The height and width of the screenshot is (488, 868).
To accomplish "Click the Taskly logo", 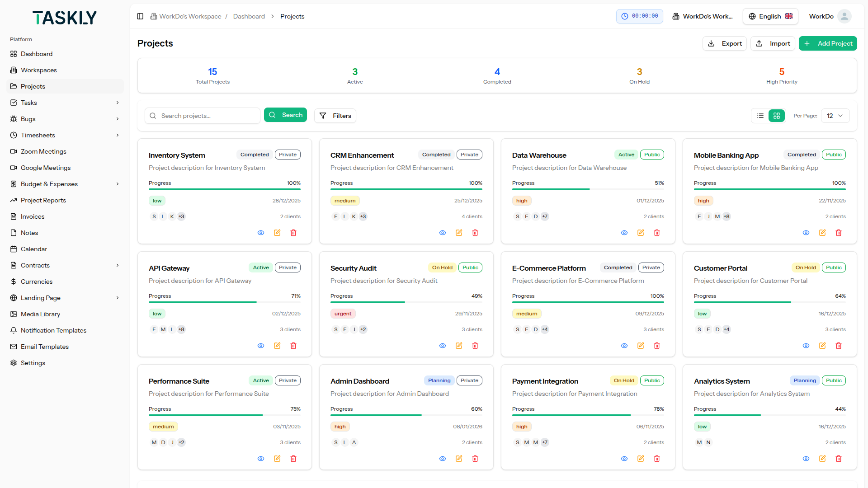I will pos(65,18).
